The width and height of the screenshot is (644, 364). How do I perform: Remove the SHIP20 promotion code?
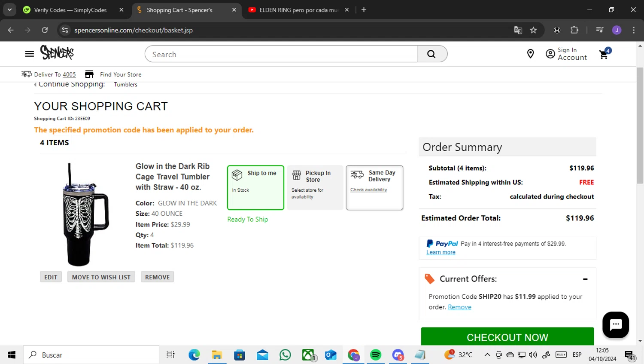coord(459,307)
